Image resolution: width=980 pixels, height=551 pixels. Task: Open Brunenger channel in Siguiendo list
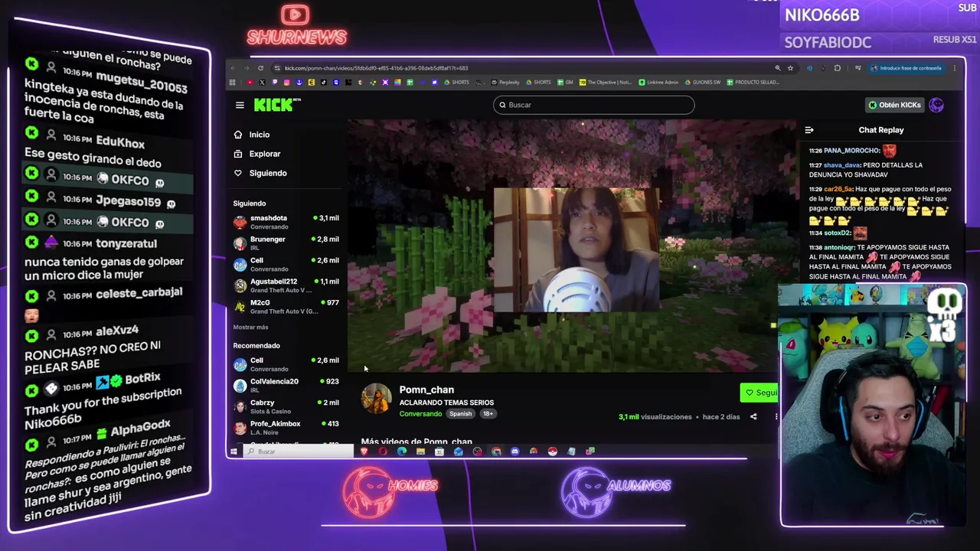pyautogui.click(x=286, y=243)
